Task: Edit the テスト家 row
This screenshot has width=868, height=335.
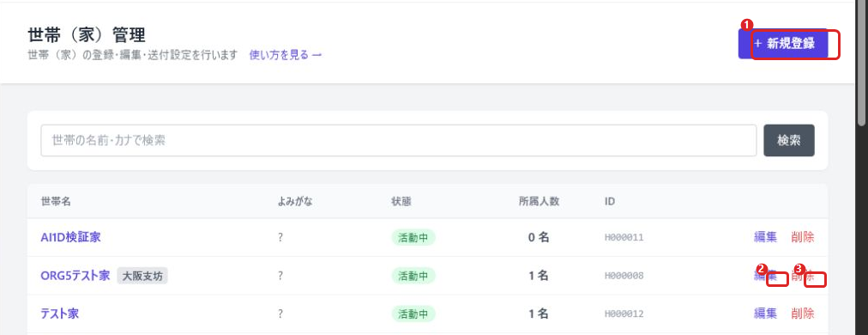Action: 765,314
